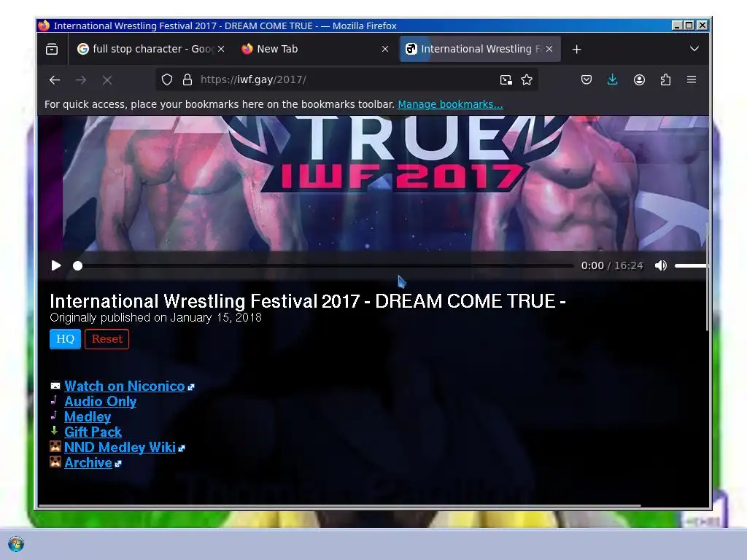
Task: Open the Firefox account menu
Action: (x=639, y=79)
